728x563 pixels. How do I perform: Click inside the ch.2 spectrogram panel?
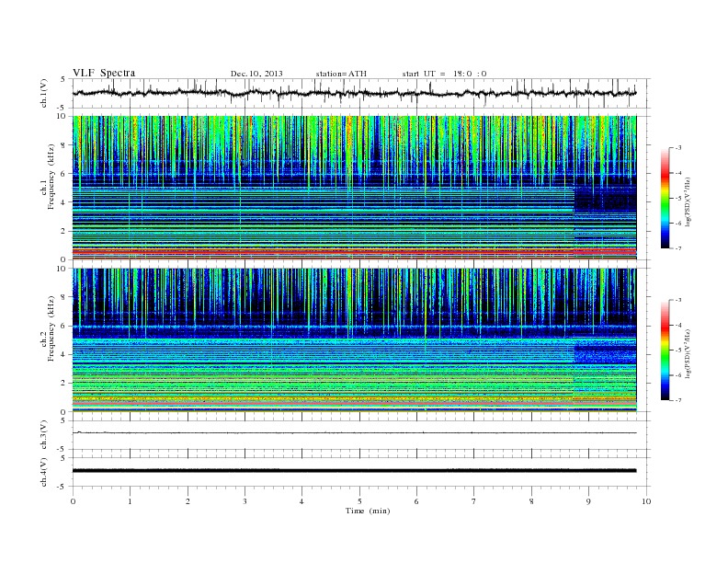tap(354, 339)
